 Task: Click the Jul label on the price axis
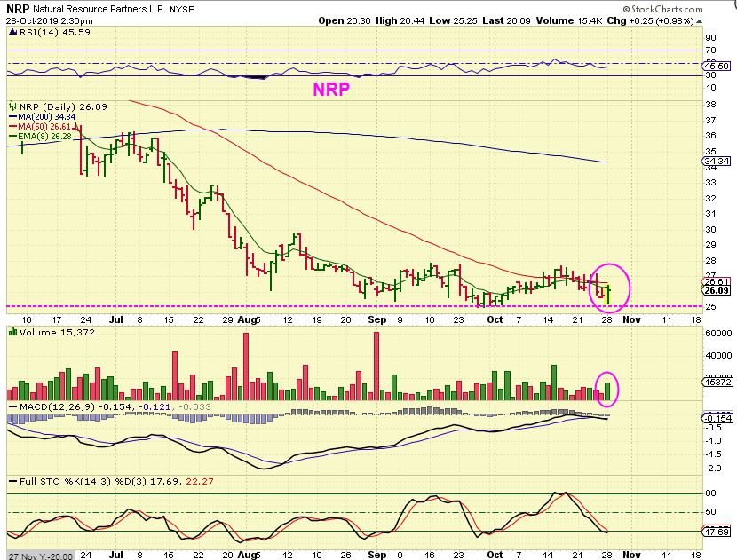[x=115, y=319]
